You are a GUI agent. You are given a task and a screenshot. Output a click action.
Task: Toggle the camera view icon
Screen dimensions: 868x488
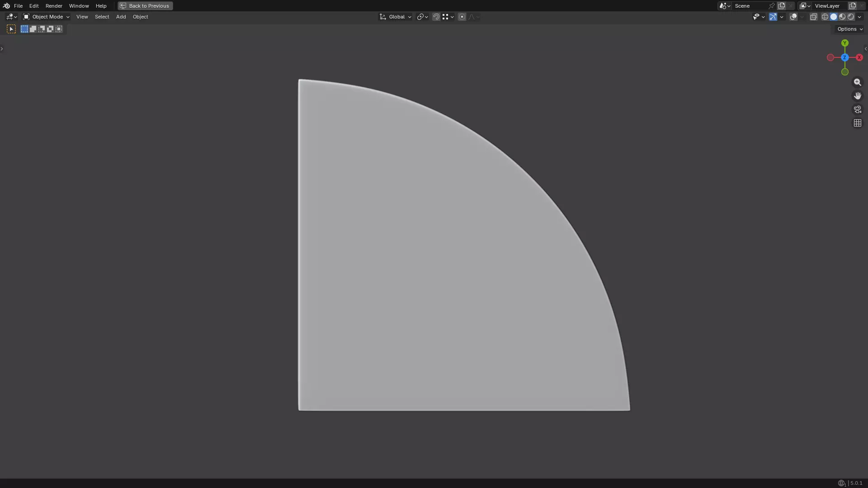click(857, 109)
